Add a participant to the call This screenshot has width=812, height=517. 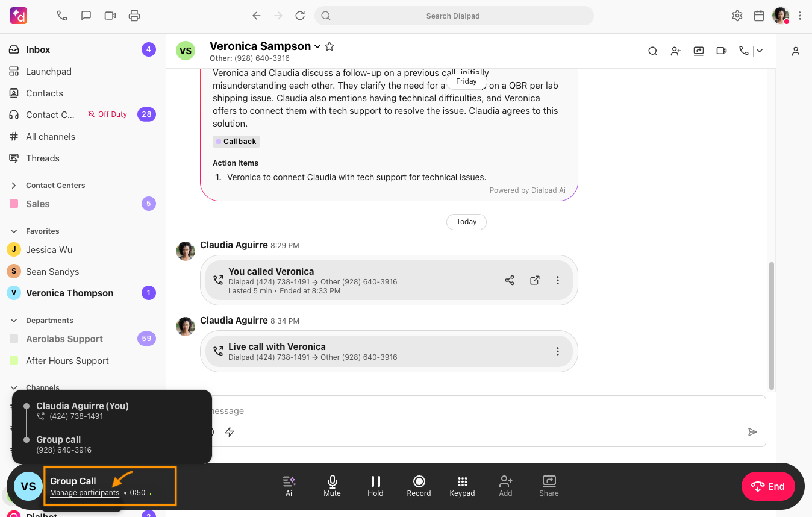505,486
